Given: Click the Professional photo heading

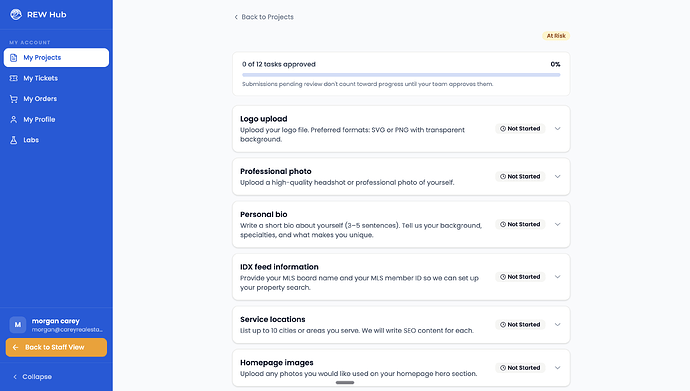Looking at the screenshot, I should coord(275,171).
